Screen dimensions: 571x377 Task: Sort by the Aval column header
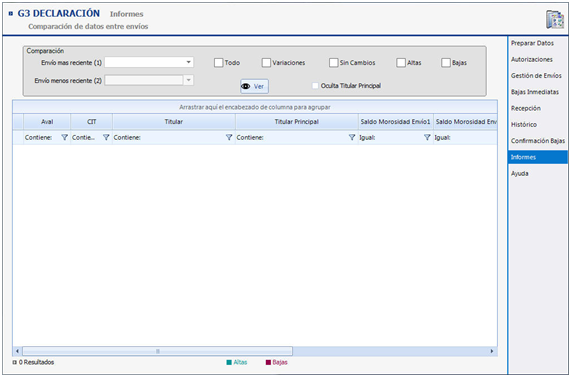coord(47,122)
